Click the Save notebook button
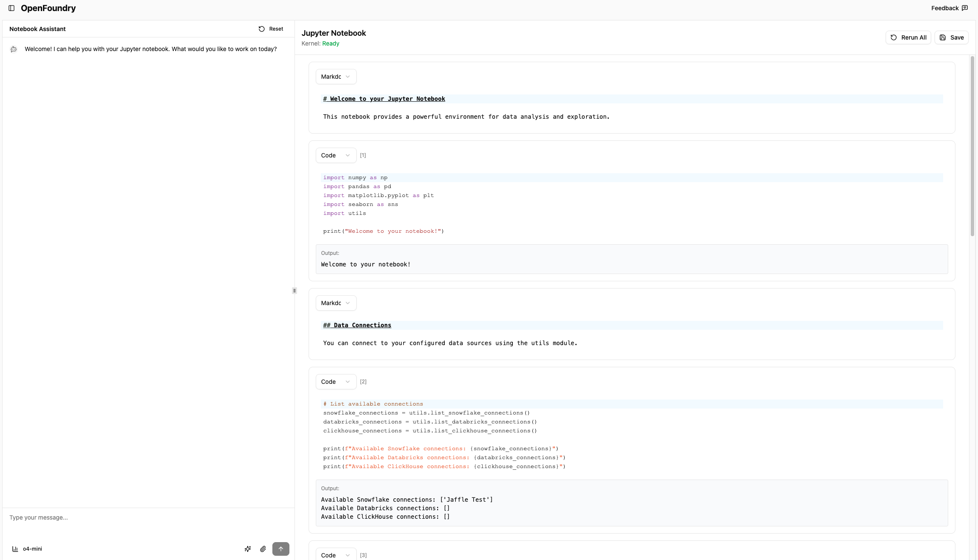Viewport: 978px width, 560px height. point(952,37)
